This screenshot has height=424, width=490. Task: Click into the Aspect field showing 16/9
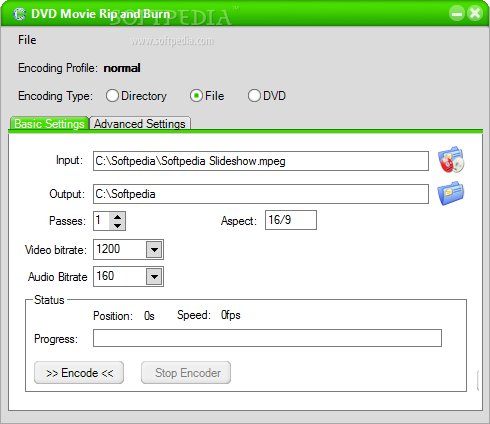tap(291, 220)
